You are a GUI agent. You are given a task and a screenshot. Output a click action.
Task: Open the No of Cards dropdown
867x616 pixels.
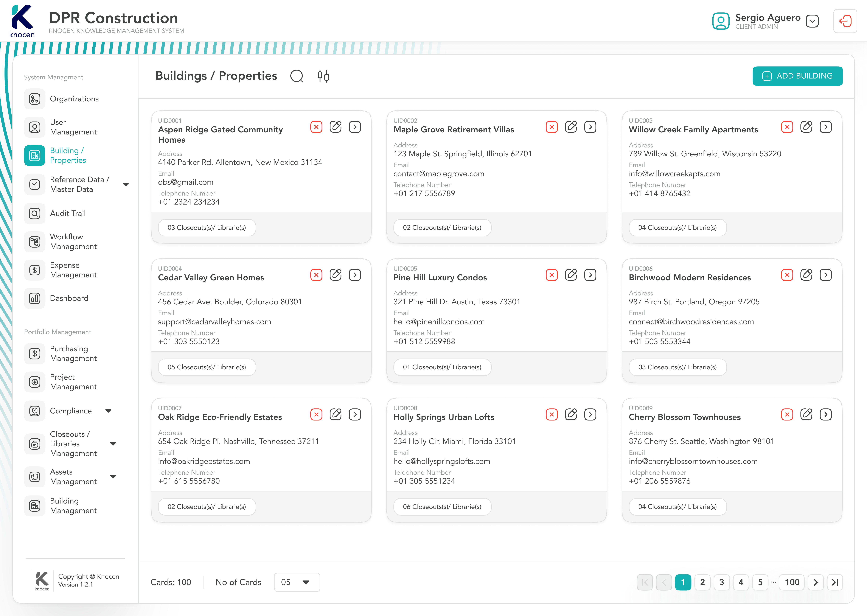(297, 582)
